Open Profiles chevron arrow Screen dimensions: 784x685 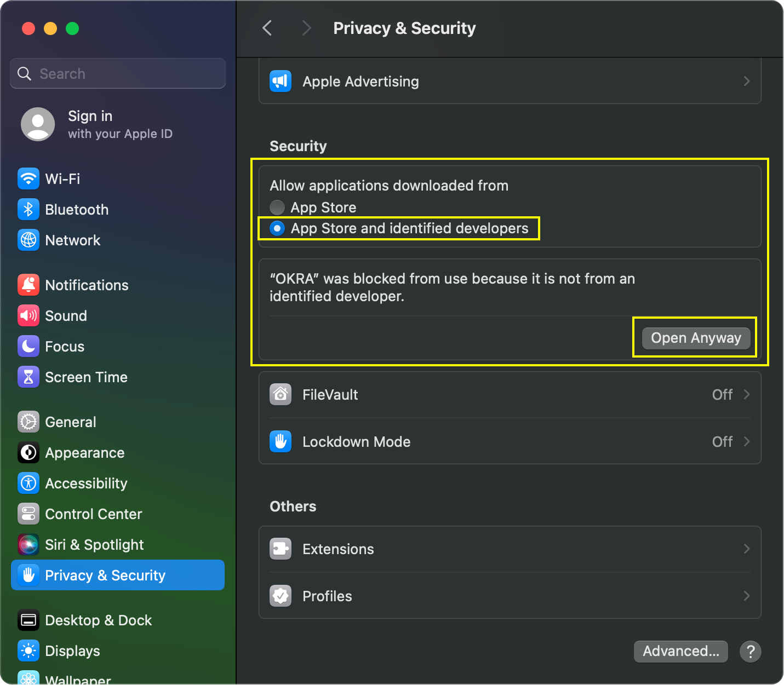tap(746, 596)
